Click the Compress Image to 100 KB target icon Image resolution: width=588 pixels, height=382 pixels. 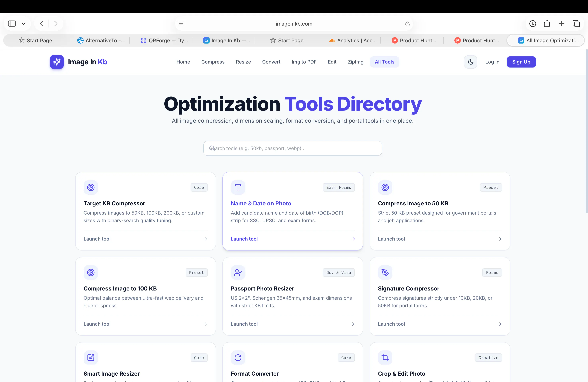point(91,273)
